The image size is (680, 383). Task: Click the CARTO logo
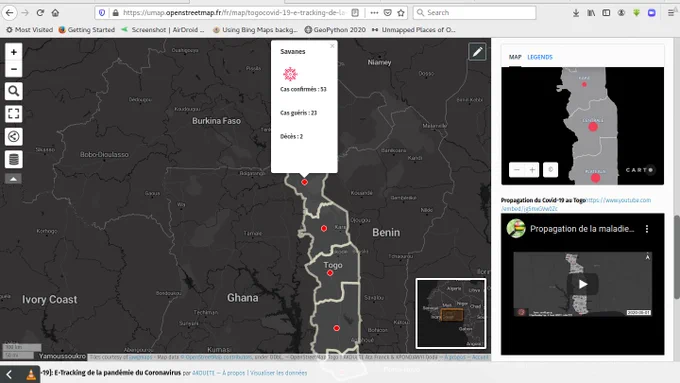click(639, 170)
